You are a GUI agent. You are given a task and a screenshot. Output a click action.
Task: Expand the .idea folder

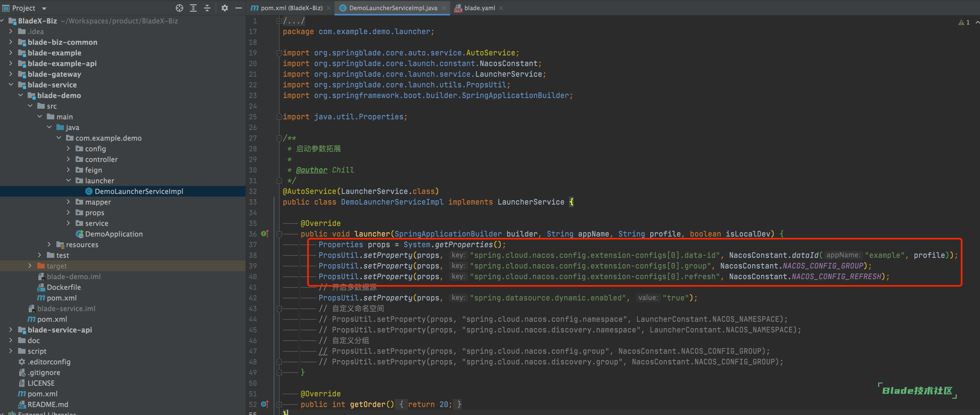coord(11,31)
